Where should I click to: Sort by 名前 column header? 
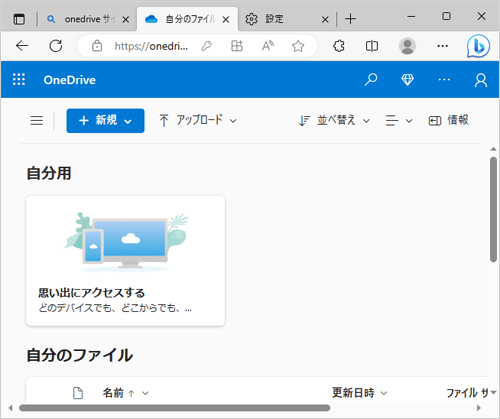coord(125,393)
